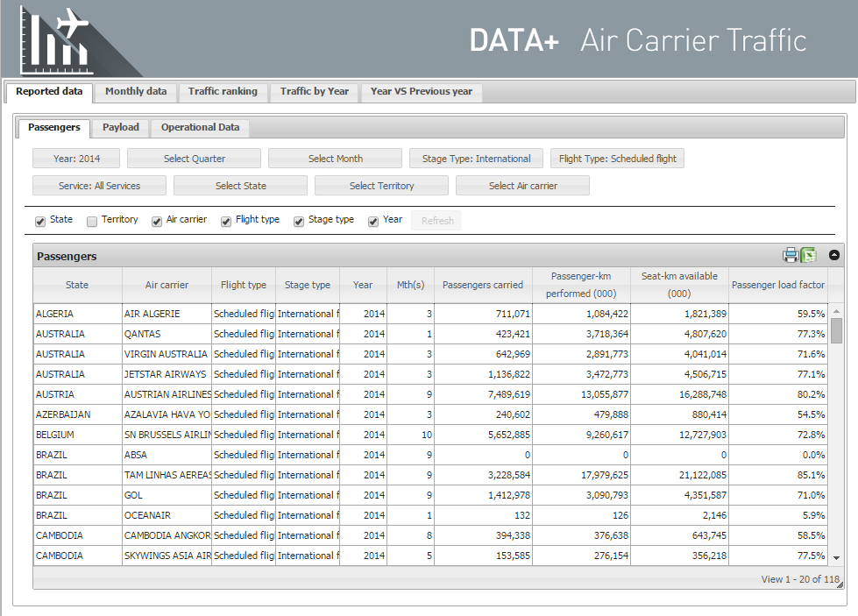Click table scrollbar up arrow
858x616 pixels.
click(x=836, y=311)
